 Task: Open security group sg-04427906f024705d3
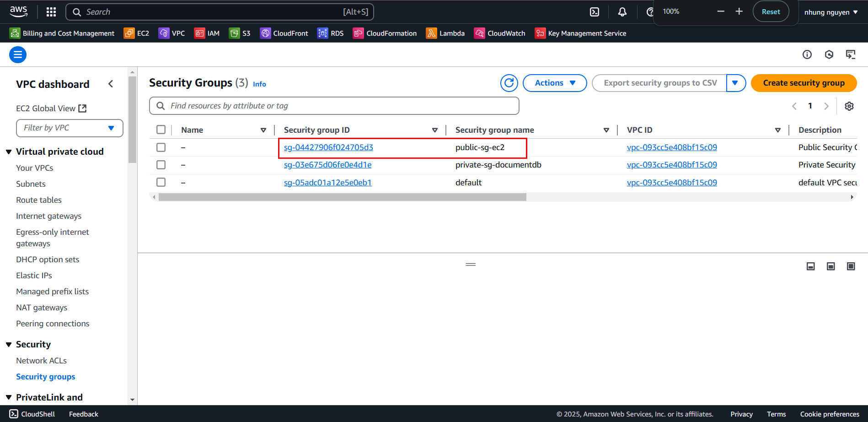328,147
